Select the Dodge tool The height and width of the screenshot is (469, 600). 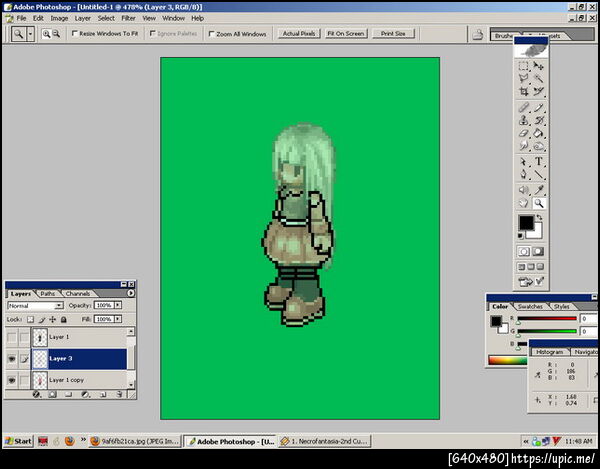coord(538,146)
